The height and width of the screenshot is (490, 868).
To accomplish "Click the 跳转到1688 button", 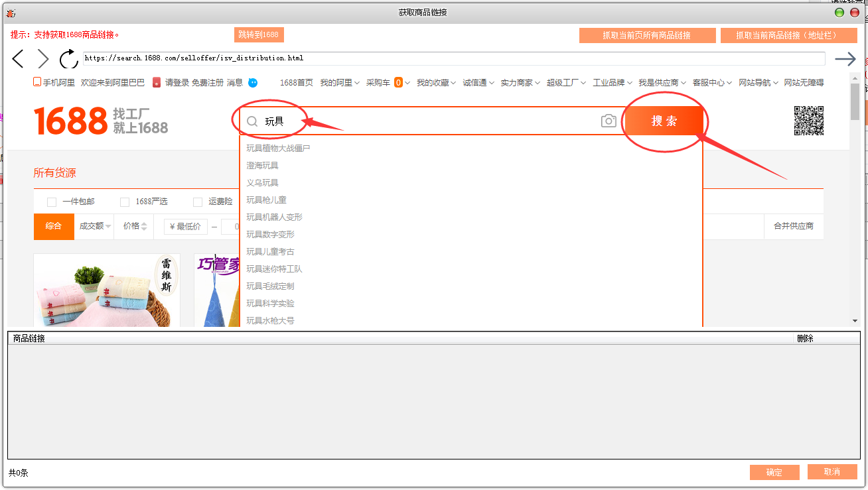I will pos(259,34).
